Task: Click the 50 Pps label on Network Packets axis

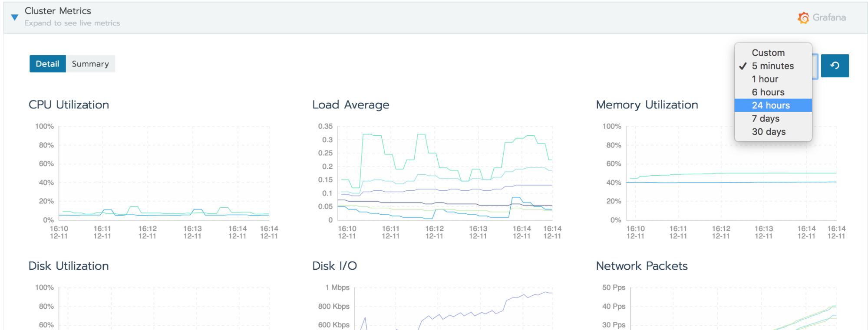Action: coord(614,288)
